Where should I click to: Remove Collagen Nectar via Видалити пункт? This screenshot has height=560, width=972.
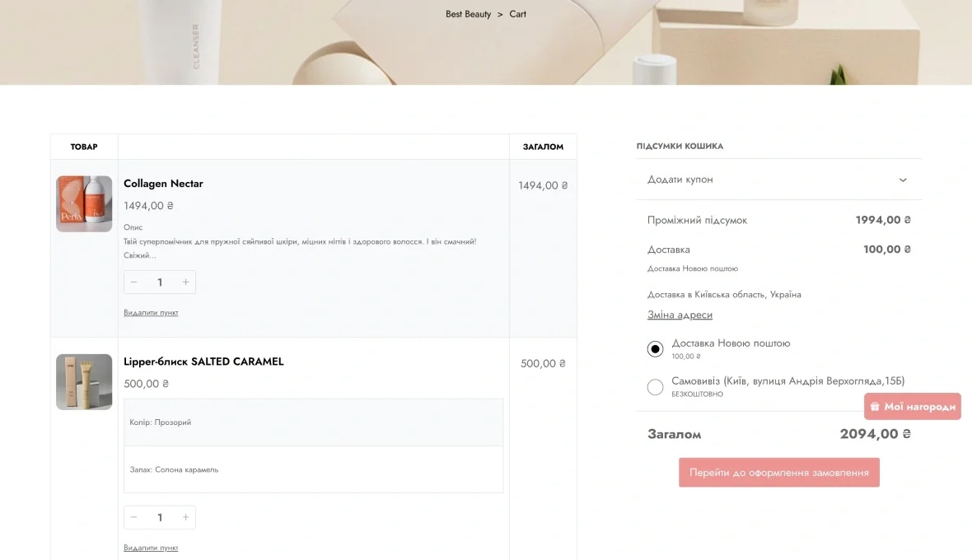[x=151, y=313]
